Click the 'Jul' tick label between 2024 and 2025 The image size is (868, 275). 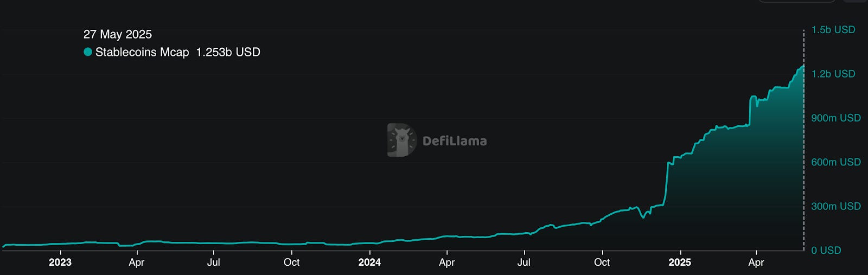pyautogui.click(x=524, y=263)
